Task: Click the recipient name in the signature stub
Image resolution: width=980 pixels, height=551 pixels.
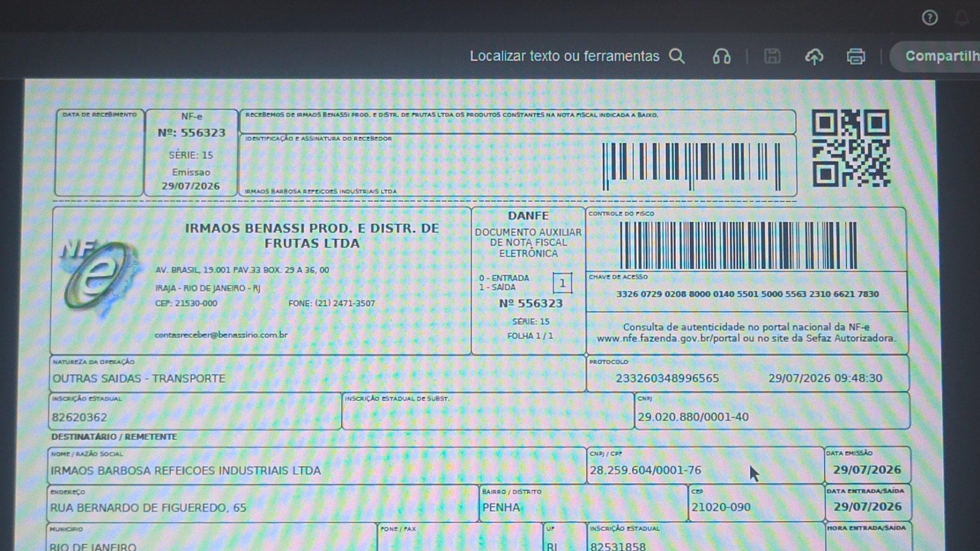Action: click(x=321, y=192)
